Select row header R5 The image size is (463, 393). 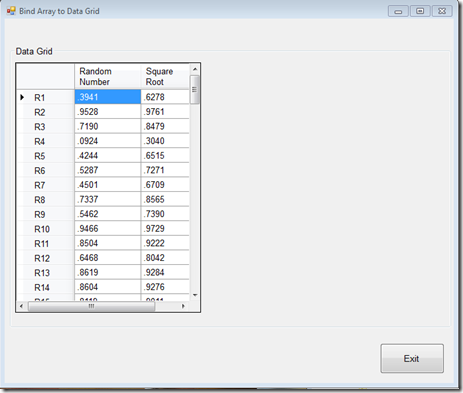(45, 156)
